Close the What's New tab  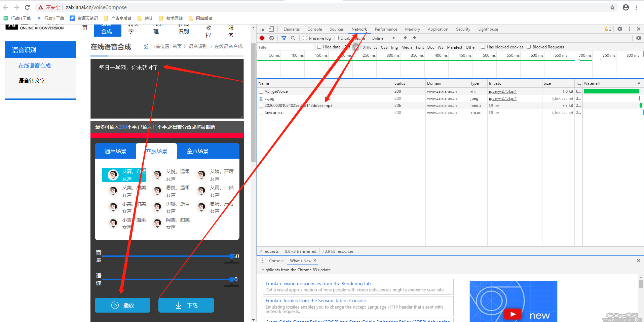(x=315, y=260)
